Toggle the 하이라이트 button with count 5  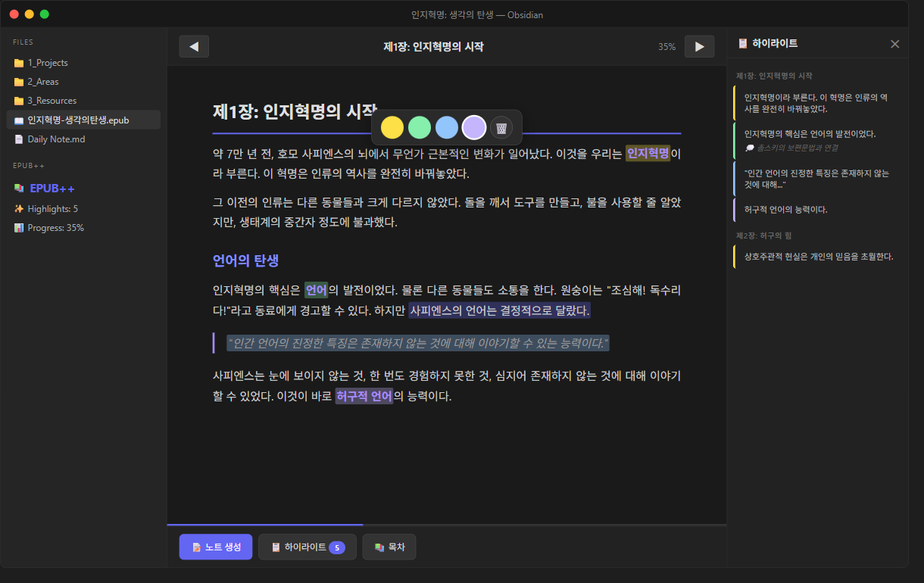click(307, 547)
